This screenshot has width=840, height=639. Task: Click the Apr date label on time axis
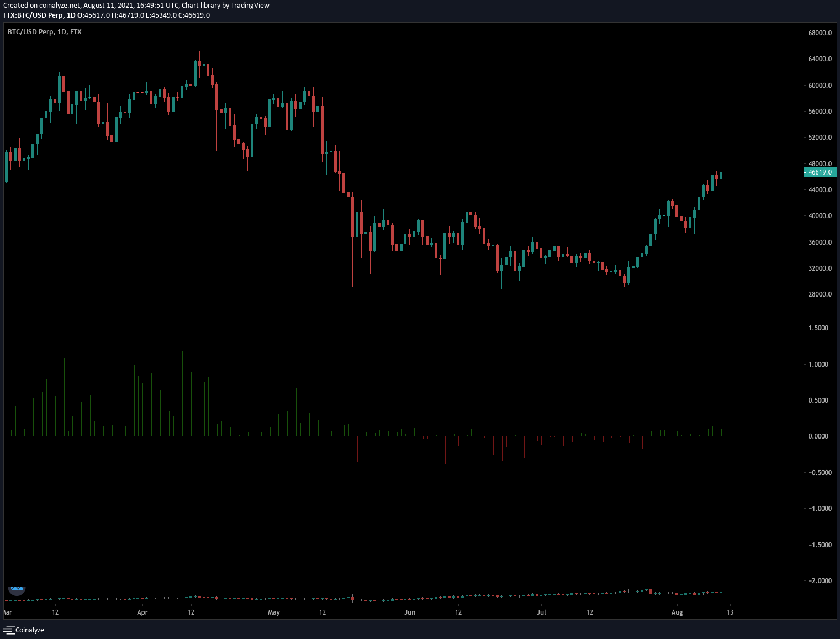[142, 612]
